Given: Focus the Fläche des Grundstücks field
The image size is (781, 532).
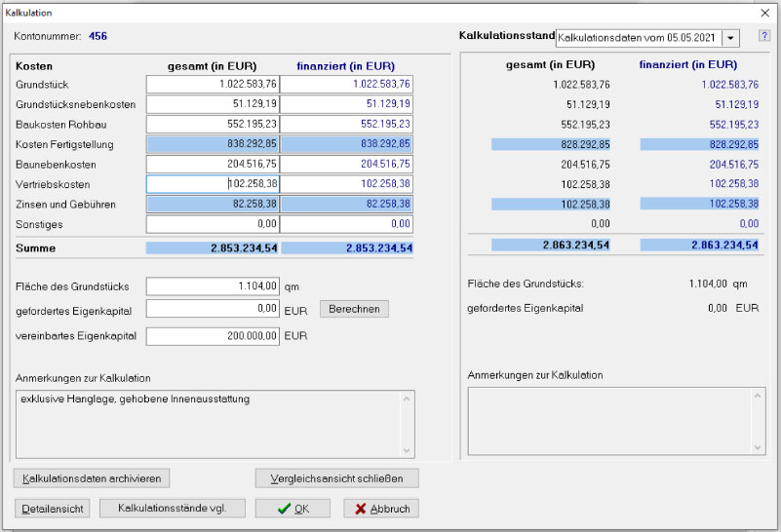Looking at the screenshot, I should coord(214,286).
